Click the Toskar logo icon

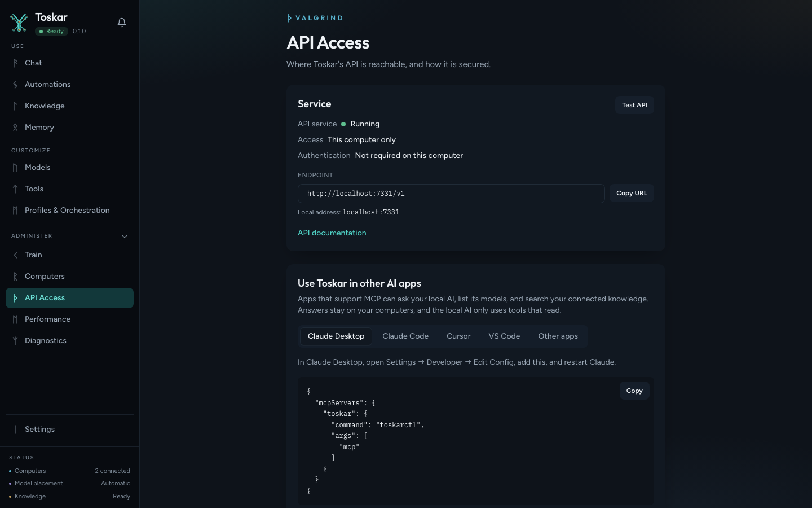click(x=19, y=23)
